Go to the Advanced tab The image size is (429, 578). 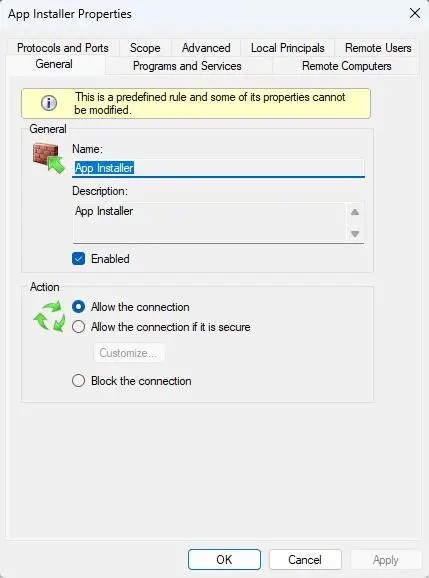click(206, 48)
